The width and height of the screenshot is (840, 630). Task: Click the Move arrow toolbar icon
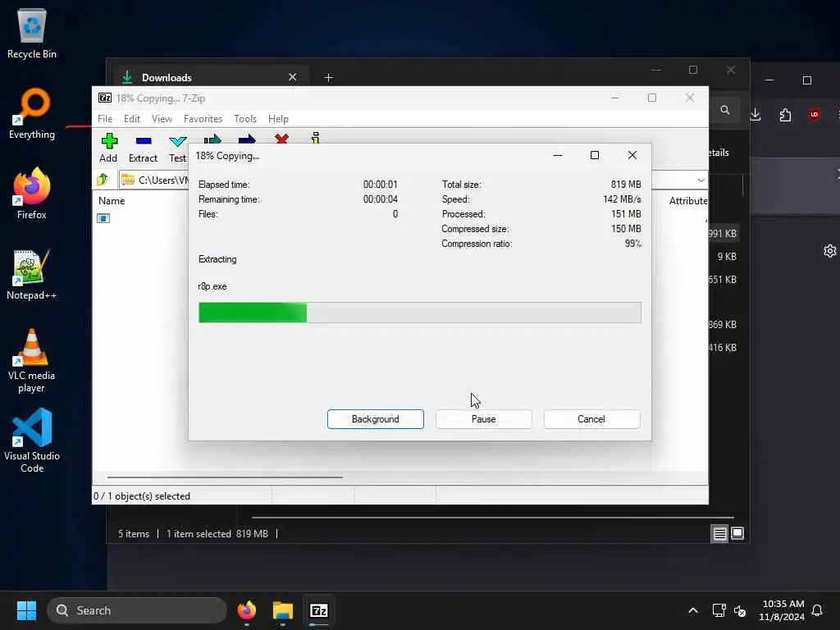[247, 139]
